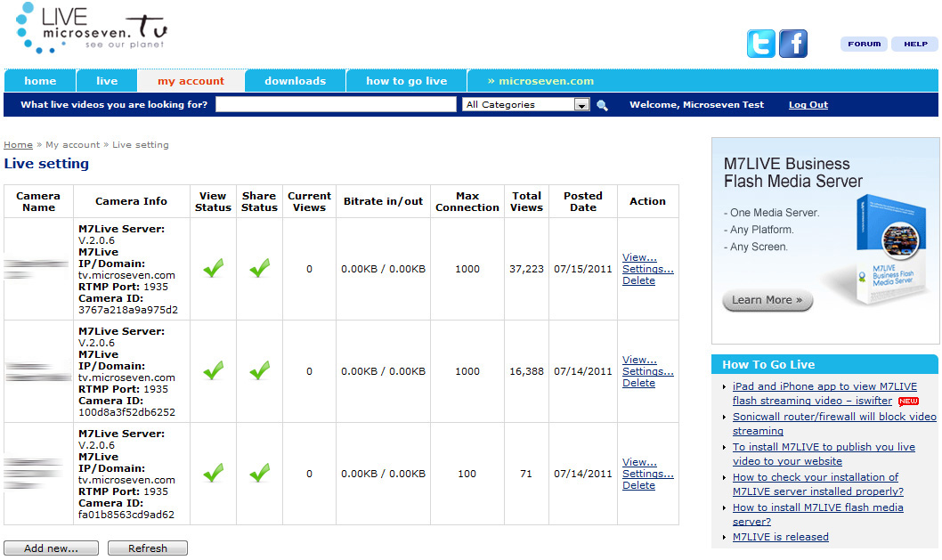Click the How To Go Live panel header
This screenshot has height=560, width=942.
824,364
